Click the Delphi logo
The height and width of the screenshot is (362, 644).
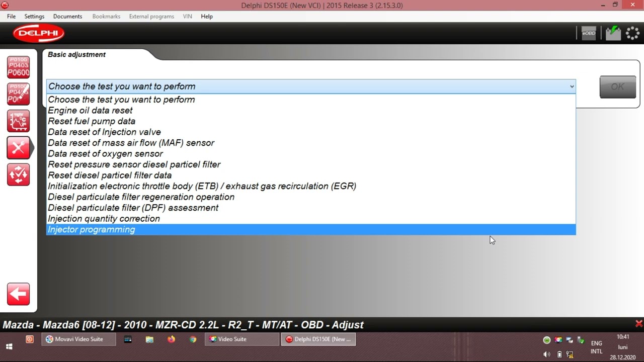tap(39, 34)
